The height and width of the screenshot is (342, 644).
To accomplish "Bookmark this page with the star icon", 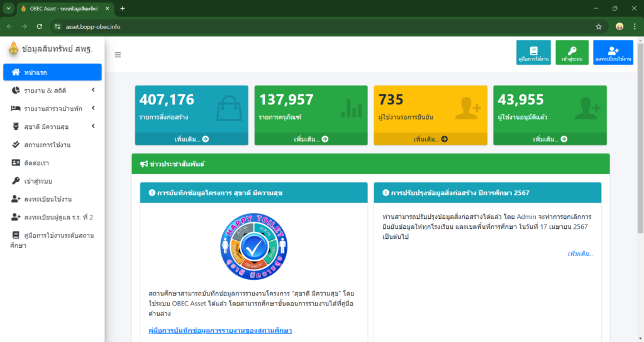I will (598, 26).
